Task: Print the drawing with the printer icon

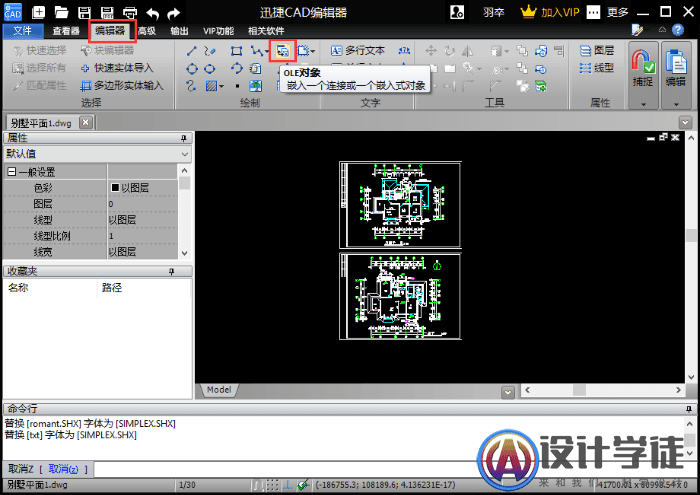Action: 130,12
